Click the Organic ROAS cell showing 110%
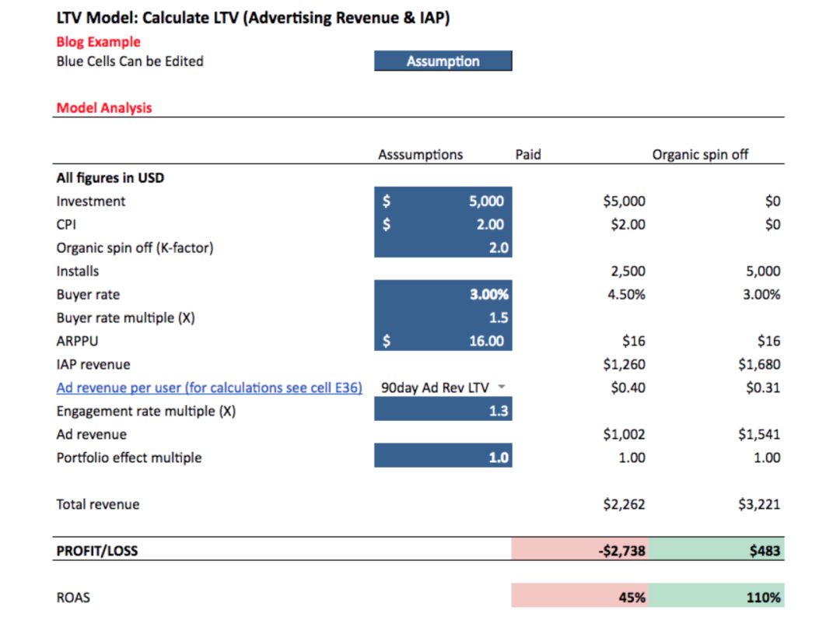The image size is (840, 617). [715, 597]
